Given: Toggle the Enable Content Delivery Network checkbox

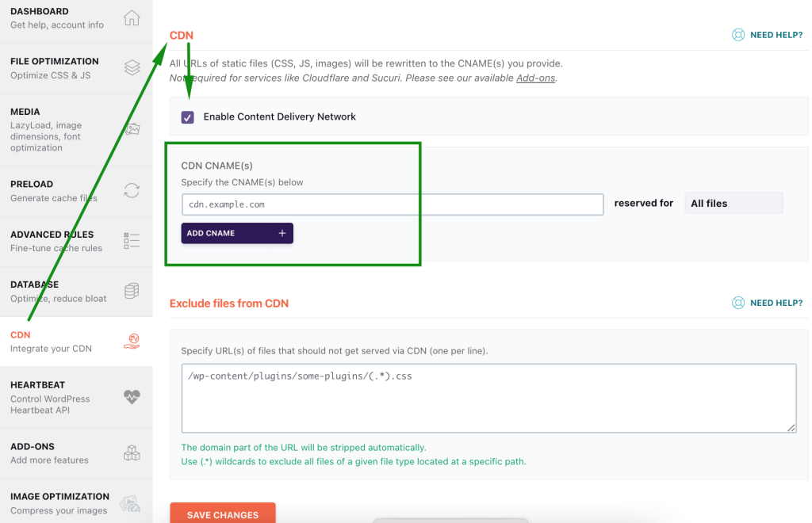Looking at the screenshot, I should pyautogui.click(x=188, y=117).
